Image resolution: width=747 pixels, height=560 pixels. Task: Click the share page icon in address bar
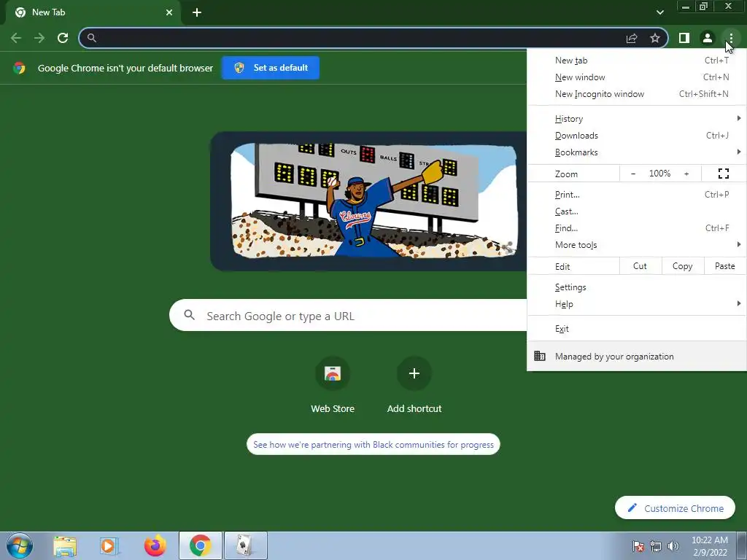tap(632, 38)
